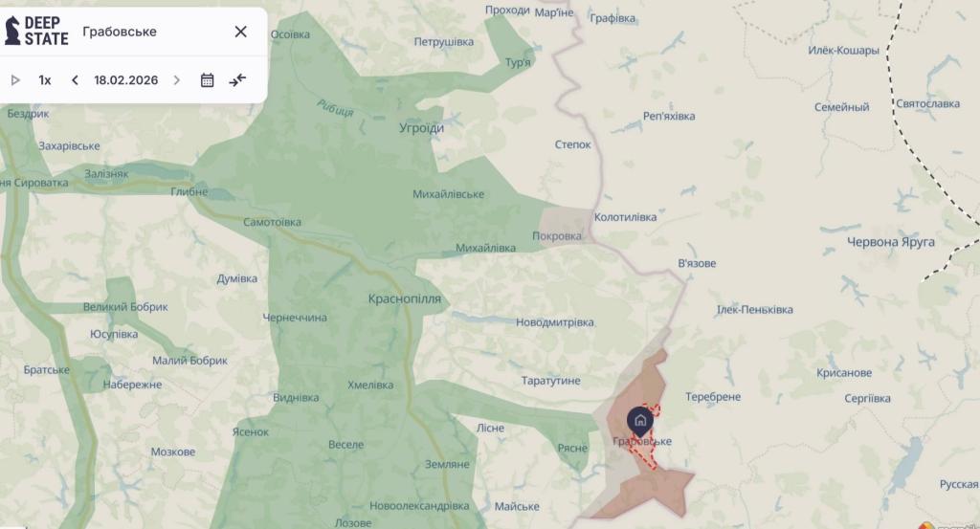980x529 pixels.
Task: Click the Червона Яруга label
Action: point(891,242)
